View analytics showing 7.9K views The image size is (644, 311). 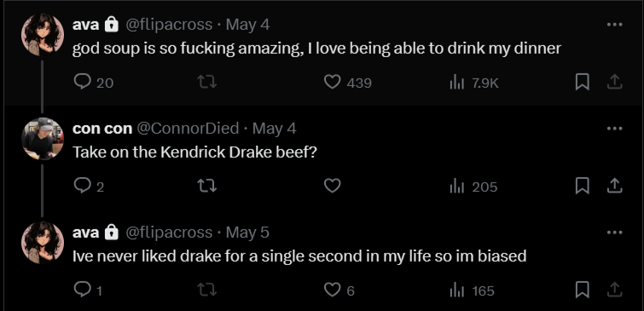(x=474, y=83)
